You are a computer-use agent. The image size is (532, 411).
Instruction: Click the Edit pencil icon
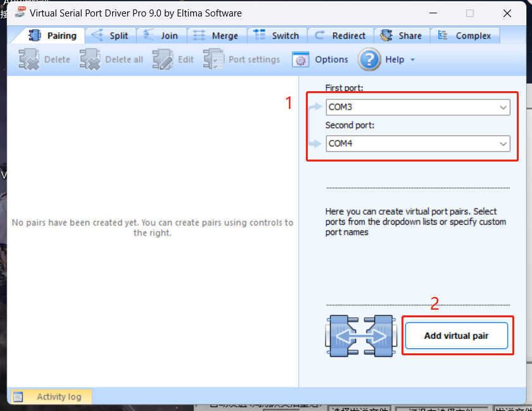pyautogui.click(x=163, y=60)
